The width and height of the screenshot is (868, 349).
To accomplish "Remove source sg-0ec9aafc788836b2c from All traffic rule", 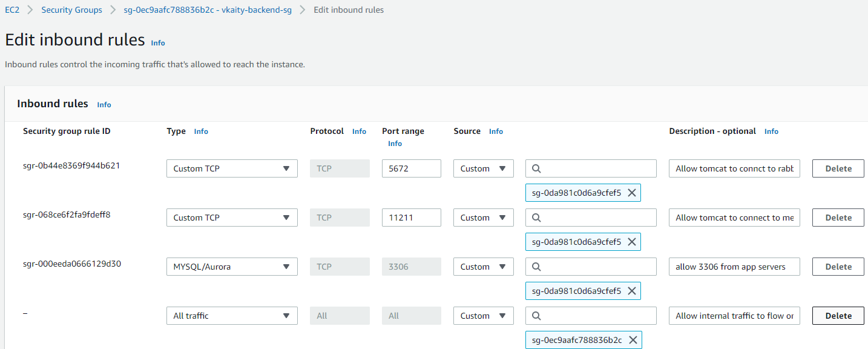I will [x=633, y=340].
